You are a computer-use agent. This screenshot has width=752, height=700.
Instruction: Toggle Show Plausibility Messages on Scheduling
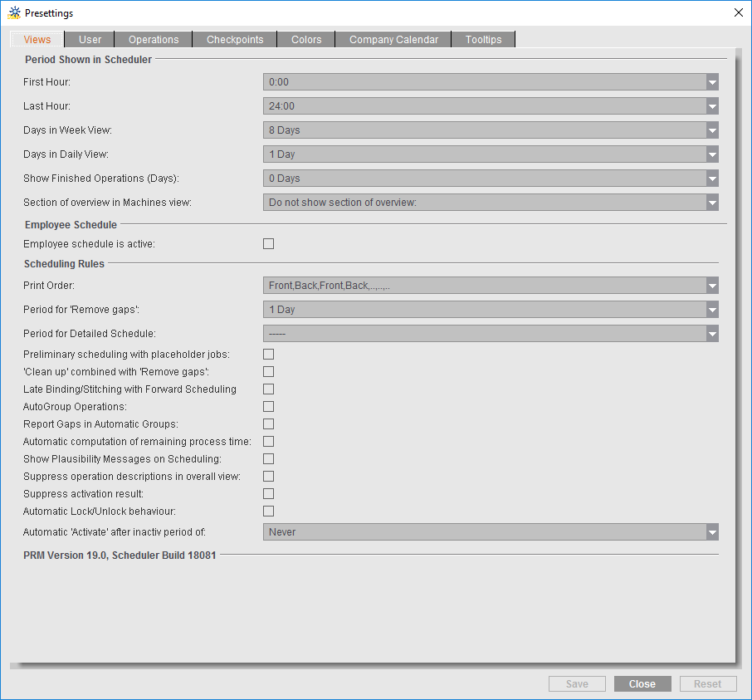coord(269,458)
